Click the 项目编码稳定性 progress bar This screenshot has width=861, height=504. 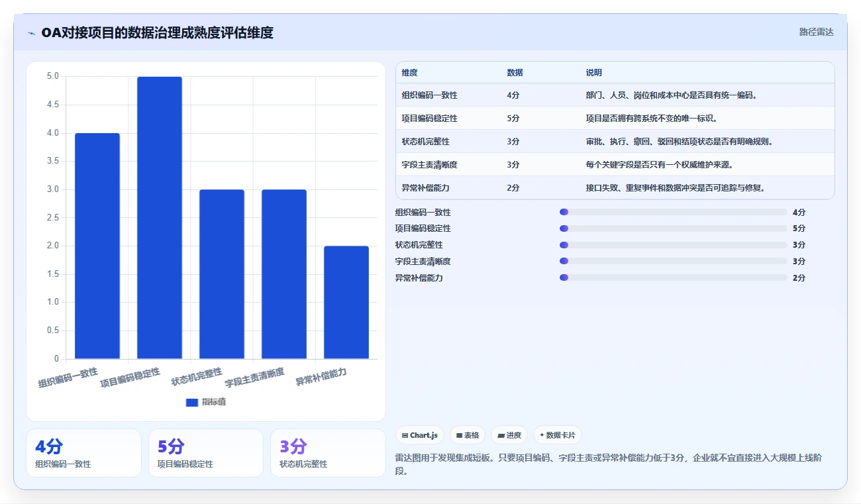(x=673, y=228)
